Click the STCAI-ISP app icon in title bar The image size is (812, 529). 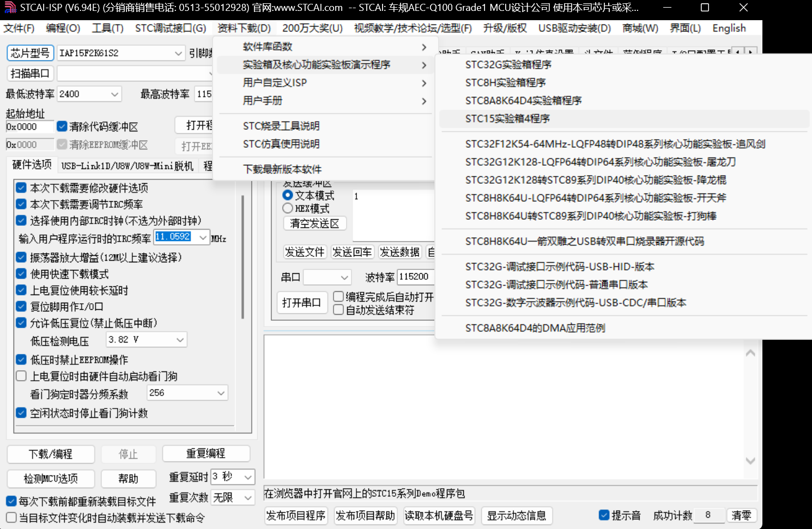click(x=10, y=8)
